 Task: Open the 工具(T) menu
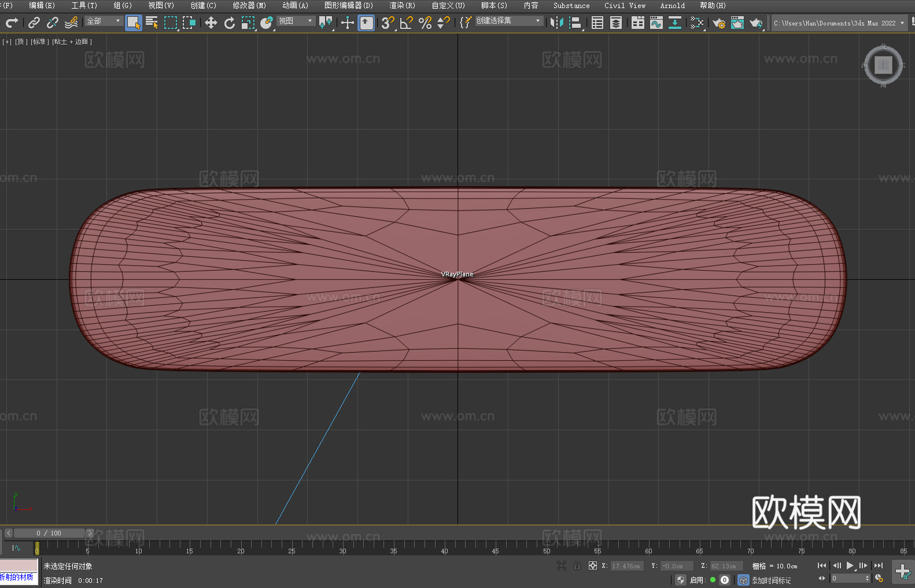pos(84,5)
